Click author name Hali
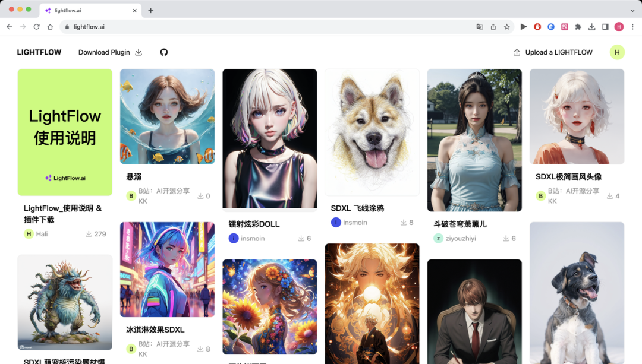Image resolution: width=642 pixels, height=364 pixels. pyautogui.click(x=42, y=234)
